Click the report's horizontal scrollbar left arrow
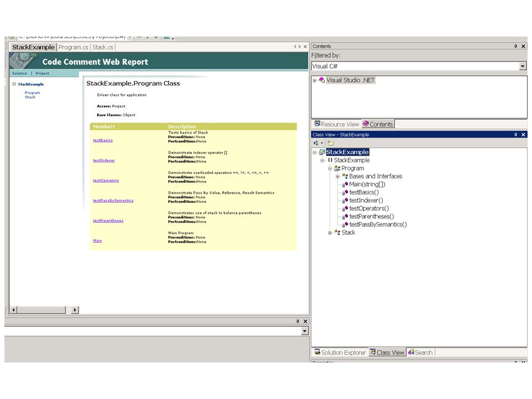 13,310
